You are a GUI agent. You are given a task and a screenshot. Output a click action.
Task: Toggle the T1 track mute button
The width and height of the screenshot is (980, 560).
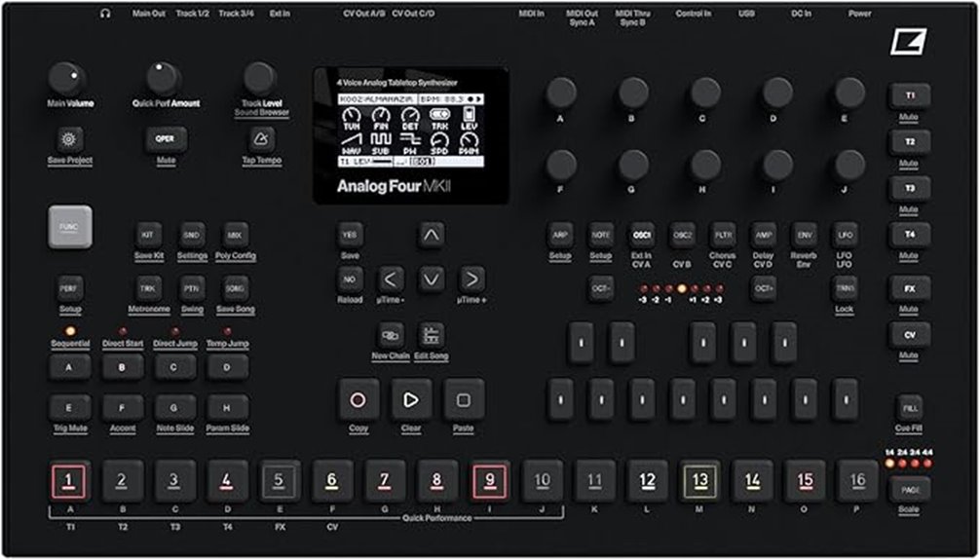909,96
